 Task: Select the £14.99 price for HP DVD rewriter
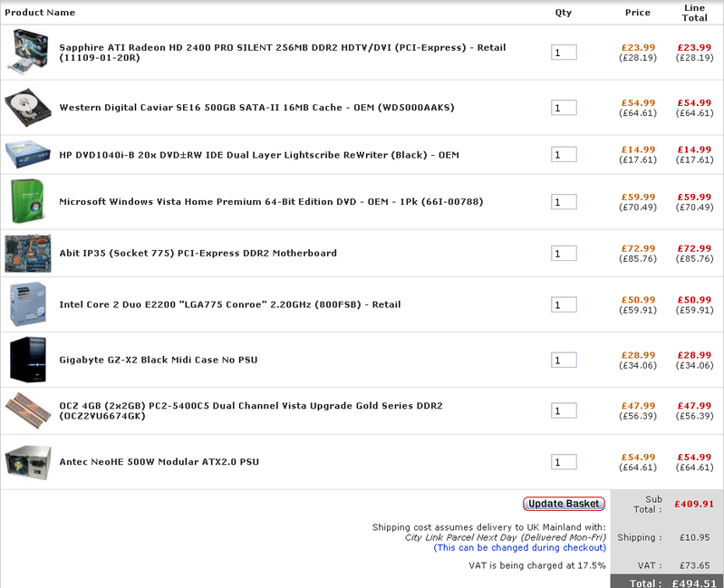click(638, 149)
